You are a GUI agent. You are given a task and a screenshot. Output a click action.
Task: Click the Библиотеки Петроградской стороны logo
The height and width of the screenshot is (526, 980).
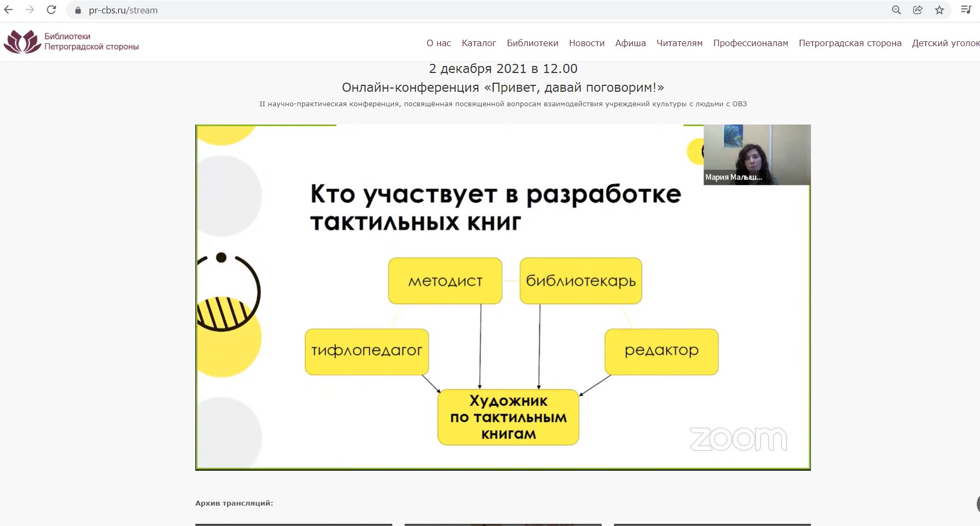click(x=71, y=42)
